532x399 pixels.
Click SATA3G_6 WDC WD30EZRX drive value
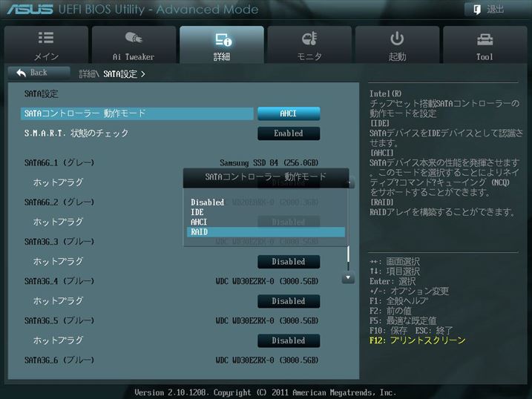tap(267, 360)
